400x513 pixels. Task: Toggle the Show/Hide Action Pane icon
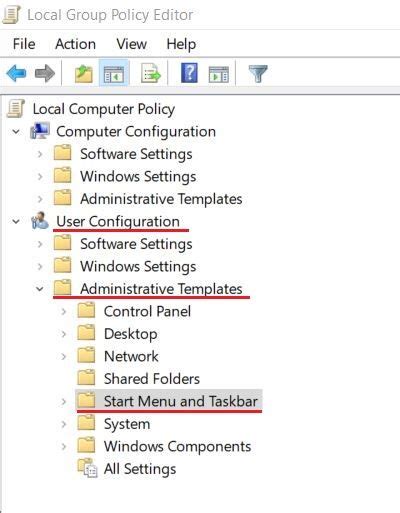(x=219, y=74)
